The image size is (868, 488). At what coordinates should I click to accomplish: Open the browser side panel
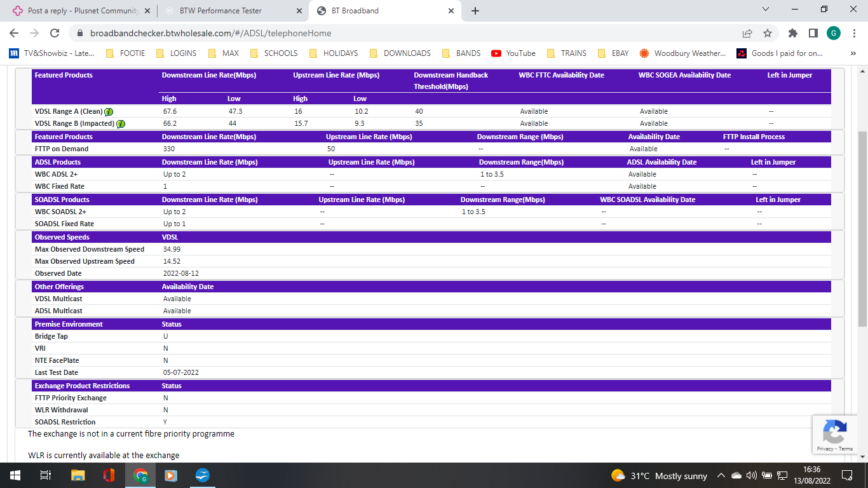[x=813, y=33]
